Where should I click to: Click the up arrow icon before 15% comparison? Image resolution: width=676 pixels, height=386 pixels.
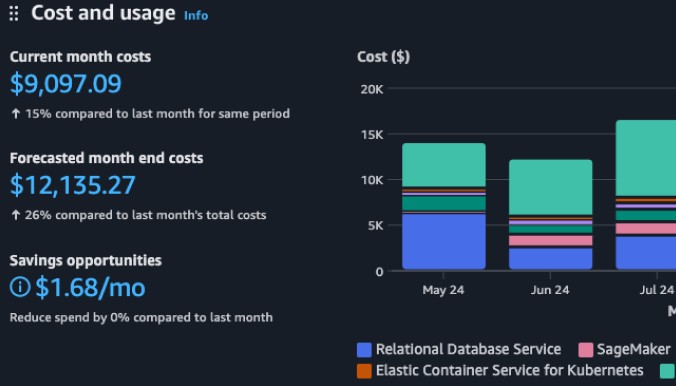16,114
